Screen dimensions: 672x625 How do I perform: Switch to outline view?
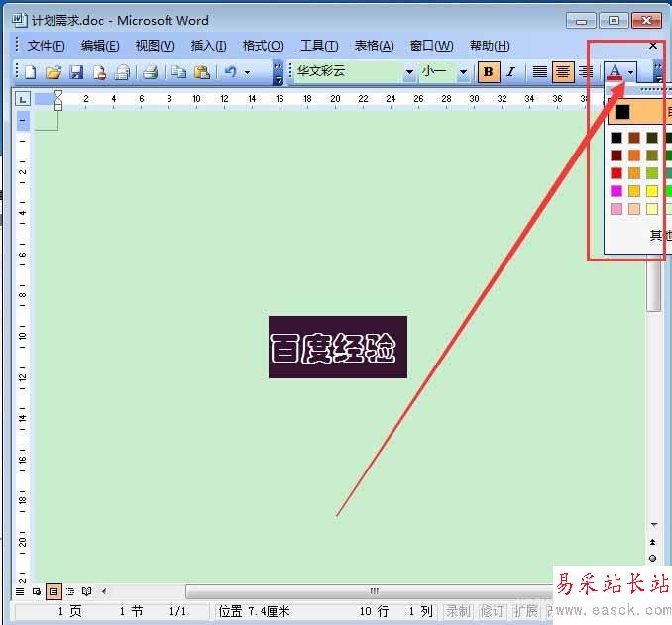(70, 591)
